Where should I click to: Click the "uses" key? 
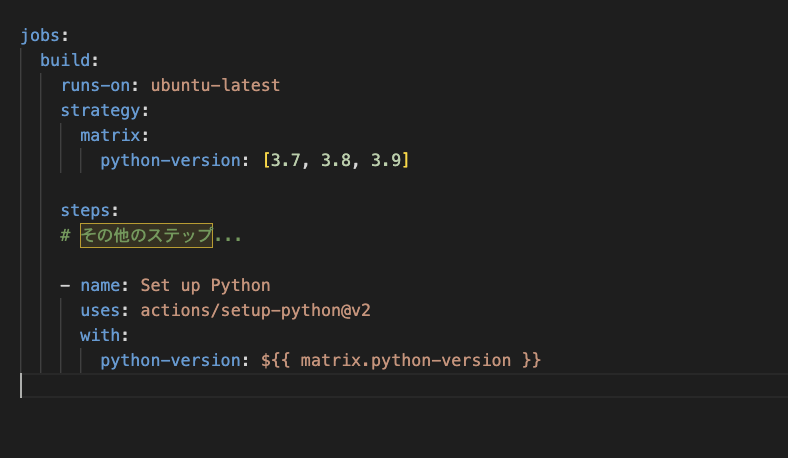point(100,310)
